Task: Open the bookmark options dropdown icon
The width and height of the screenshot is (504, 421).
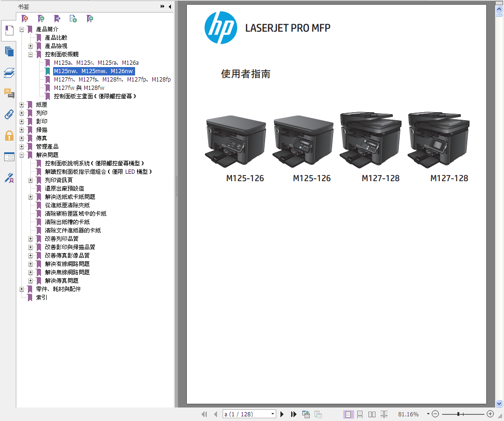Action: 90,19
